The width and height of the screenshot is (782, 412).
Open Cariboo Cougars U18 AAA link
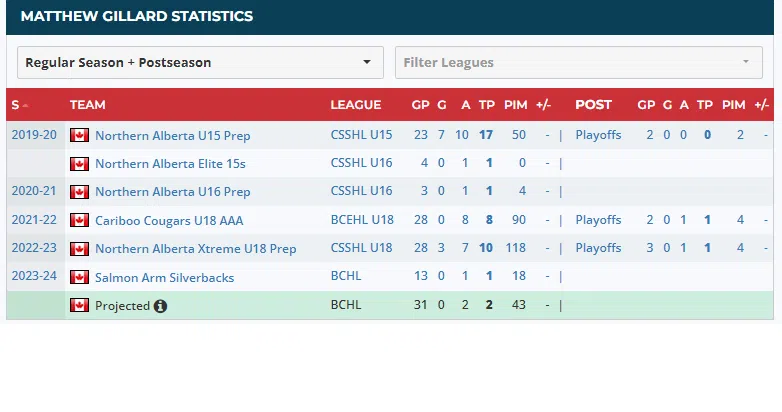point(169,220)
